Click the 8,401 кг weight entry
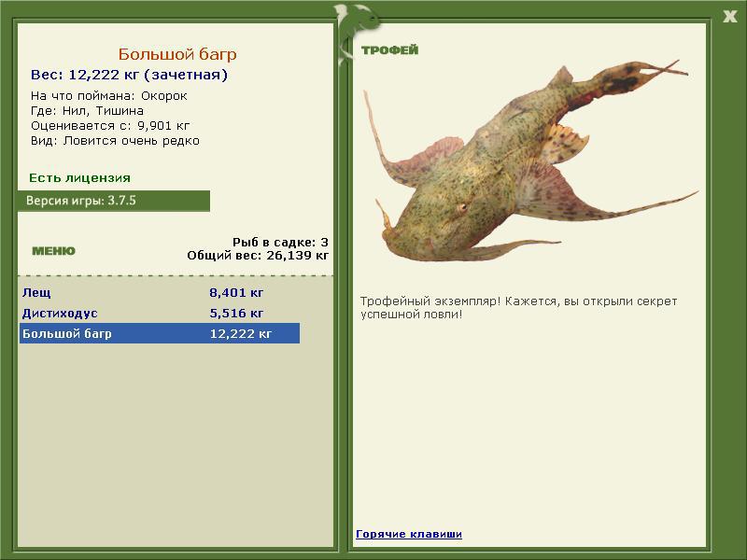 [x=236, y=293]
